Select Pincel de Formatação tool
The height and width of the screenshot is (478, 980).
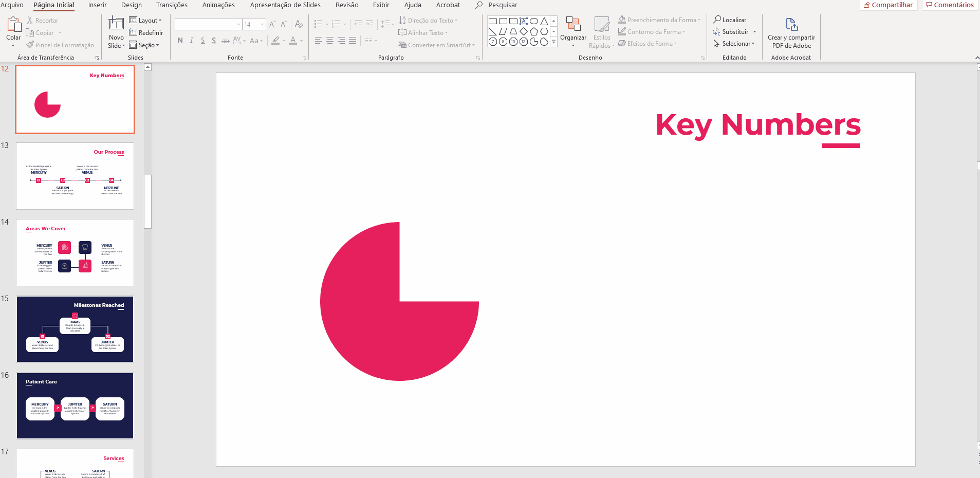[x=60, y=45]
